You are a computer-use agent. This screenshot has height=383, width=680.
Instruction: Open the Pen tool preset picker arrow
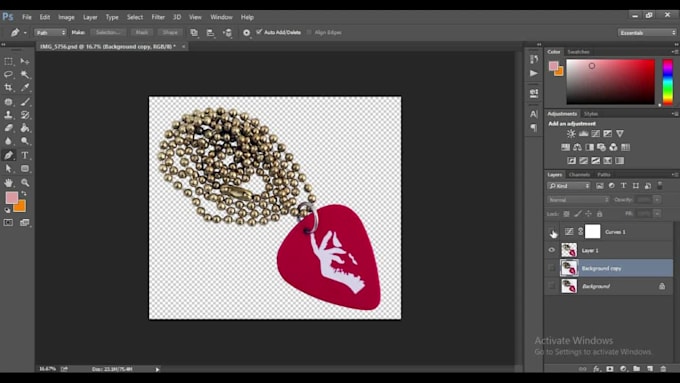tap(25, 33)
